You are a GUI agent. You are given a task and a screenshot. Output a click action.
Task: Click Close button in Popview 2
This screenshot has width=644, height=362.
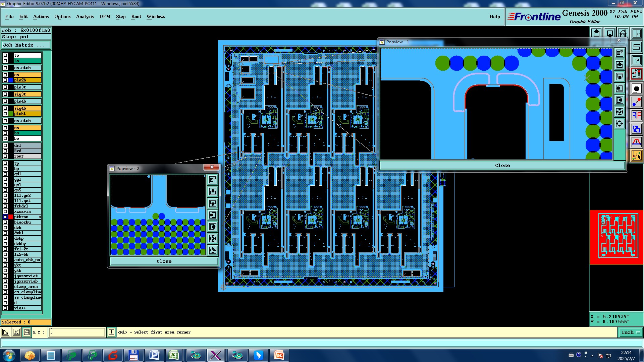164,261
